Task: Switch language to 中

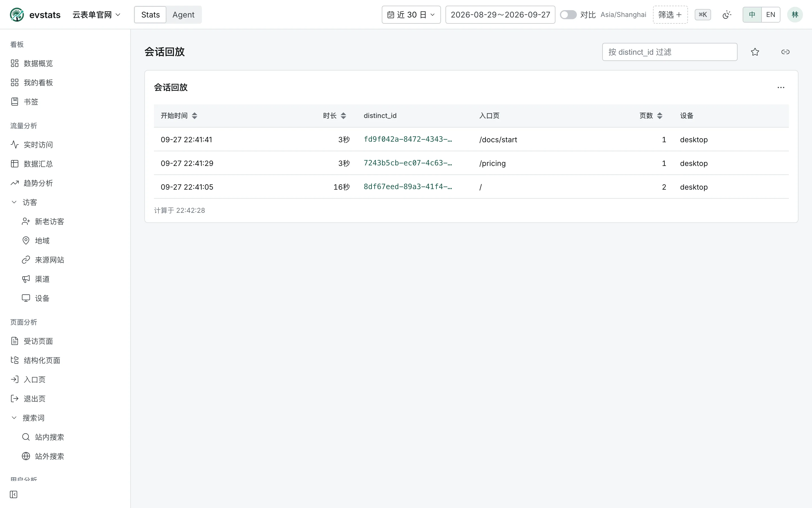Action: 752,15
